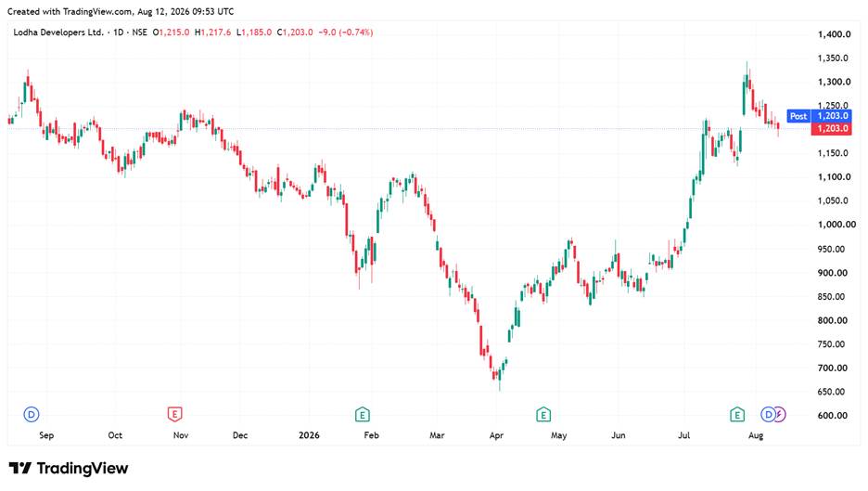Select the green earnings E marker before May
This screenshot has width=868, height=491.
point(543,414)
